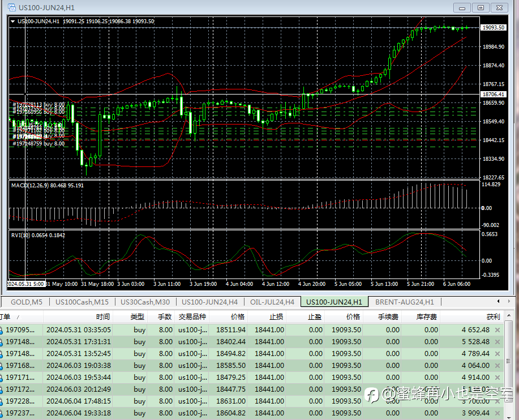Click the order icon beside ticket 197095
Screen dimensions: 519x420
point(2,330)
